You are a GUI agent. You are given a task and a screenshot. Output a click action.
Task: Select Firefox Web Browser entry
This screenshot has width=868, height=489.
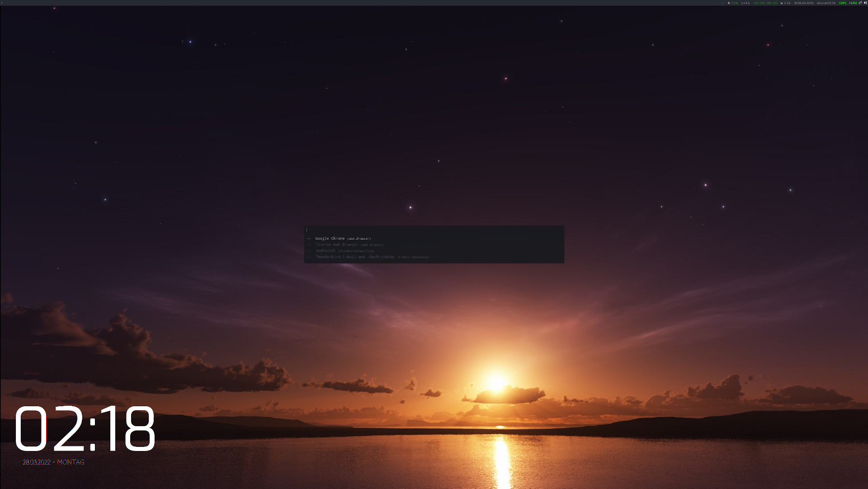tap(336, 245)
